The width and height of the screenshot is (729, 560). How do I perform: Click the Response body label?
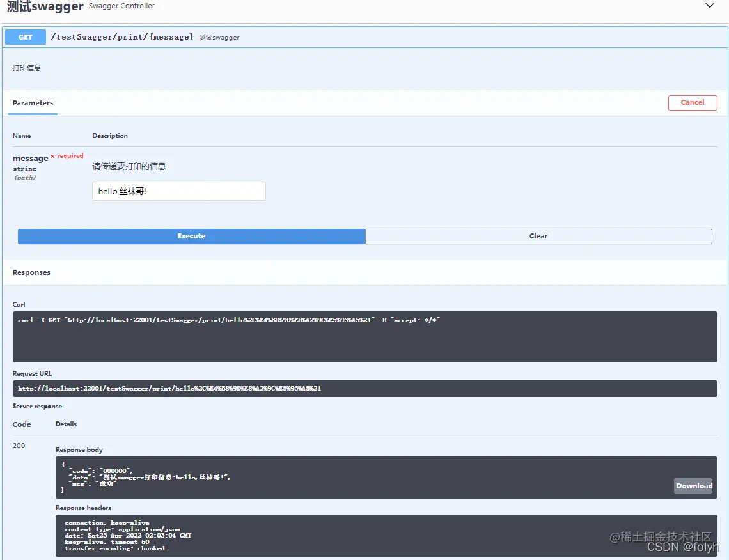[x=79, y=449]
